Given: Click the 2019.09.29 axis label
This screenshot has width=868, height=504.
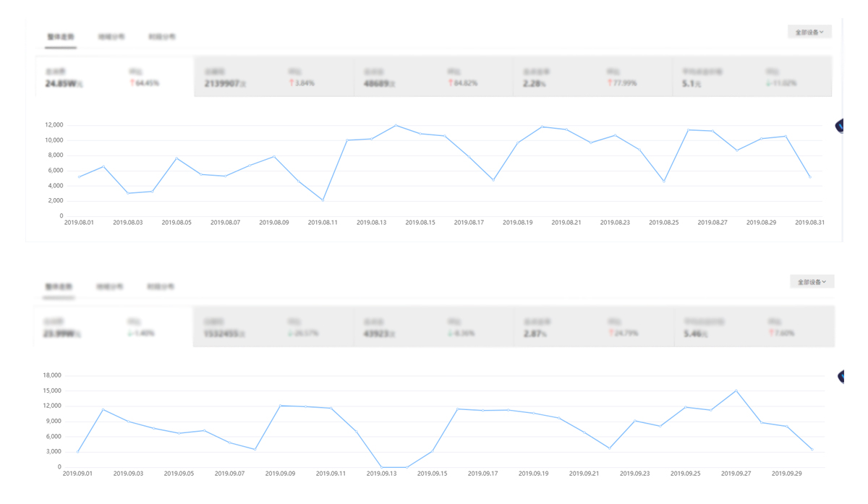Looking at the screenshot, I should coord(786,474).
